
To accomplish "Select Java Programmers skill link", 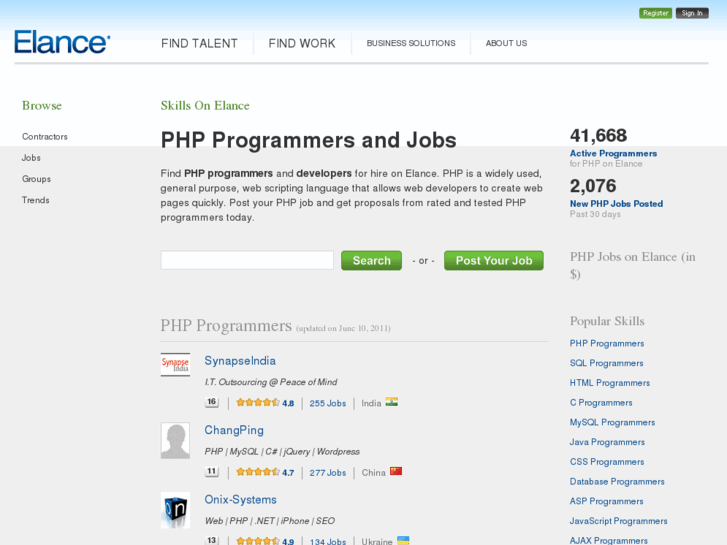I will [x=607, y=442].
